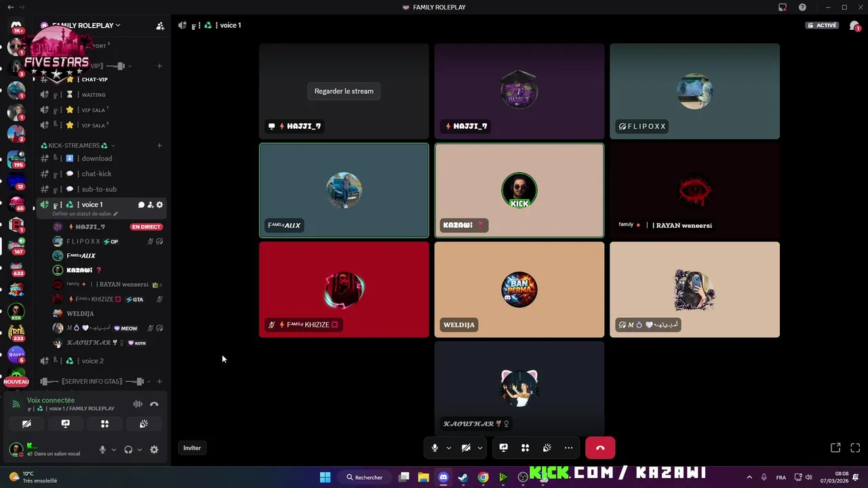The image size is (868, 488).
Task: Open FAMILY ROLEPLAY server dropdown menu
Action: coord(86,26)
